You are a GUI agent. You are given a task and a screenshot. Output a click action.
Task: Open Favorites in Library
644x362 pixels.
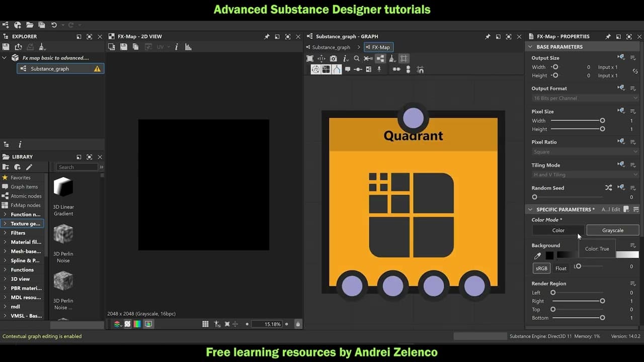click(21, 177)
